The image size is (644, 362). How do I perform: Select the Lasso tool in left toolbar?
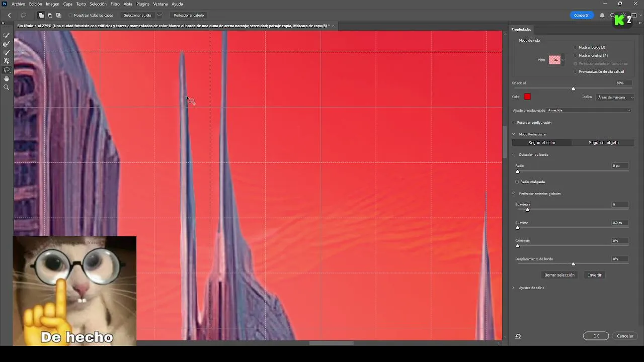coord(7,70)
